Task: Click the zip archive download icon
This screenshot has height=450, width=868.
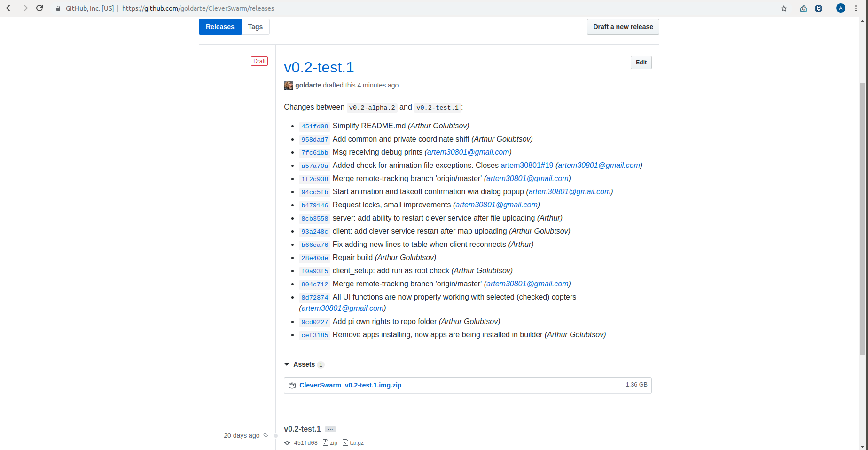Action: (x=326, y=443)
